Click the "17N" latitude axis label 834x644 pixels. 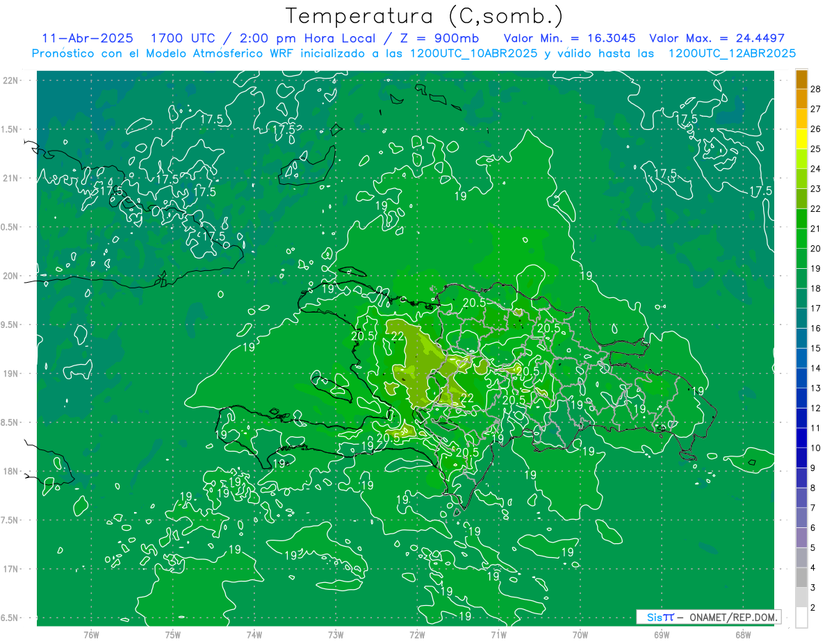(x=11, y=569)
